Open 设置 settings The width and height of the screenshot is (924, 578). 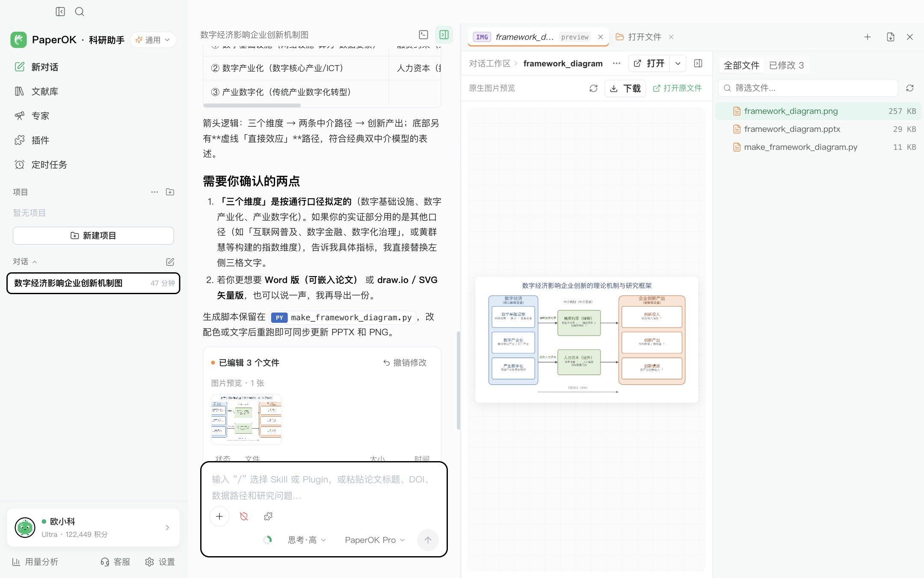point(160,562)
